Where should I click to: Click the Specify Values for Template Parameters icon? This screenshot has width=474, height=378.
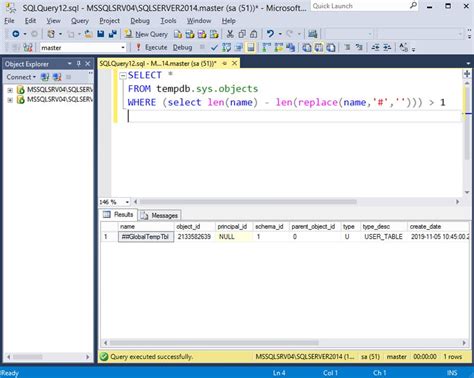tap(403, 48)
